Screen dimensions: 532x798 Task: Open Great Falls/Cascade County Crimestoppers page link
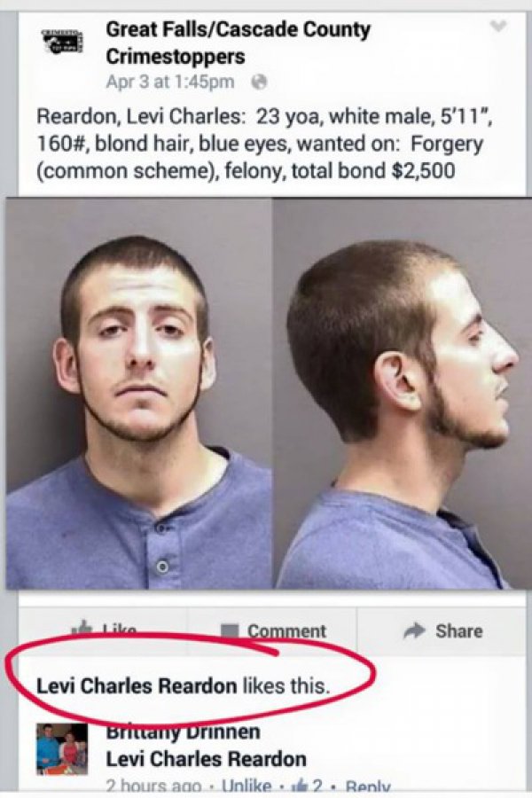pos(238,43)
